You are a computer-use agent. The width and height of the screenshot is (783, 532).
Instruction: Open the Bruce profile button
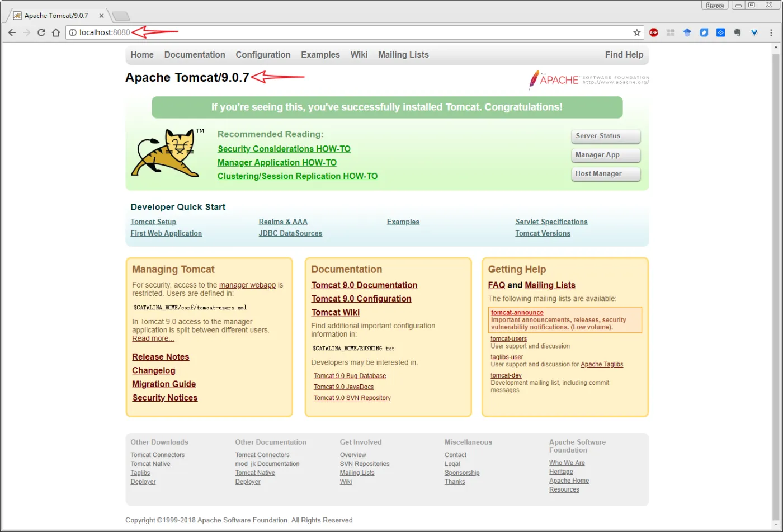click(715, 5)
